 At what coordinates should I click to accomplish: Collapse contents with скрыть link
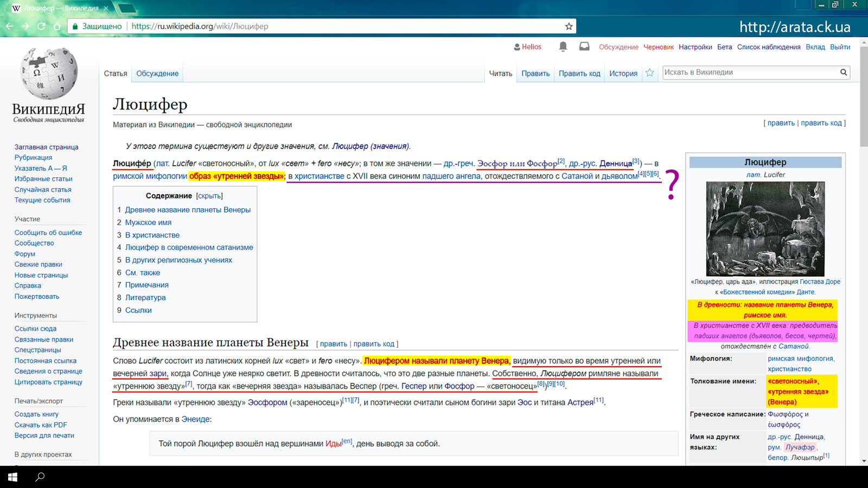click(209, 196)
